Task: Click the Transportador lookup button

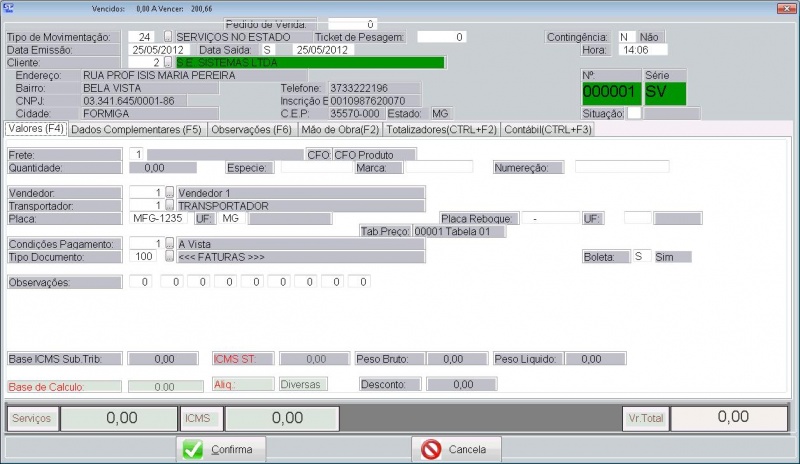Action: (169, 205)
